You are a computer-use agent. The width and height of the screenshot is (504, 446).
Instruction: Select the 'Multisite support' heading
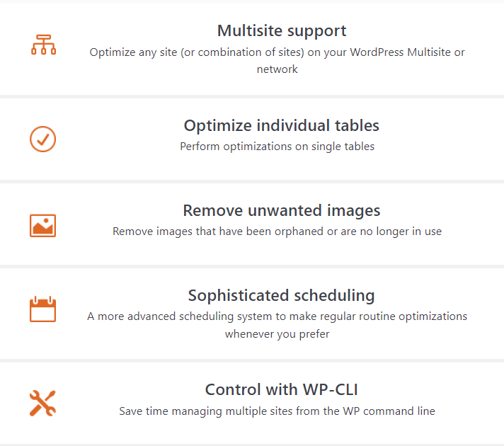pos(282,31)
